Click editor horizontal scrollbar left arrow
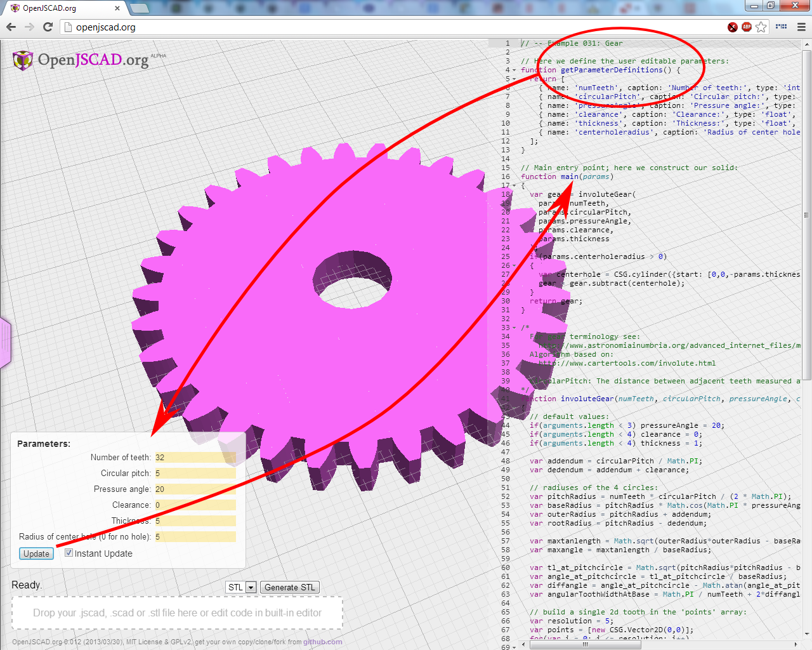The image size is (812, 650). (x=524, y=644)
